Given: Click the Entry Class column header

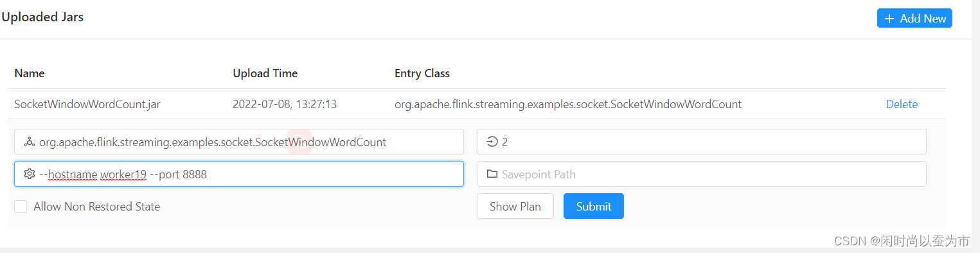Looking at the screenshot, I should point(422,73).
